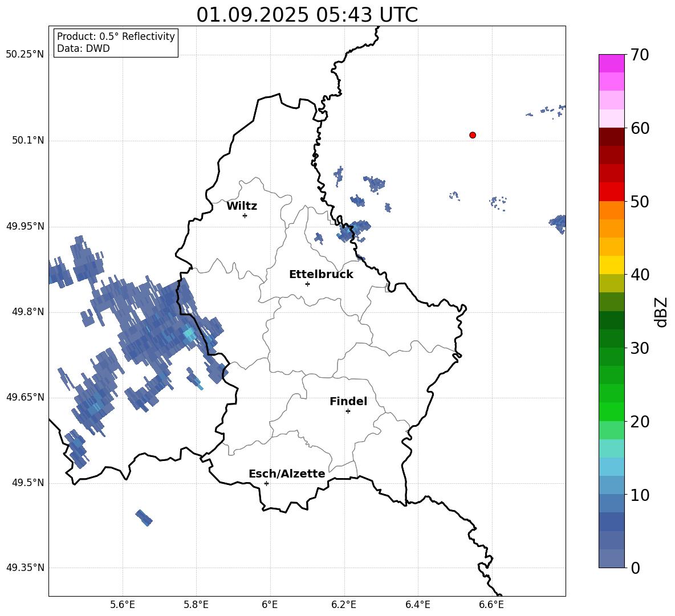The width and height of the screenshot is (675, 616).
Task: Click the 6.6°E longitude label
Action: coord(491,605)
